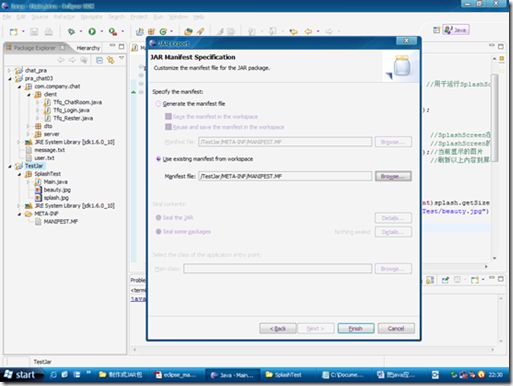Click the Save icon in Eclipse toolbar
This screenshot has width=513, height=386.
pyautogui.click(x=34, y=32)
